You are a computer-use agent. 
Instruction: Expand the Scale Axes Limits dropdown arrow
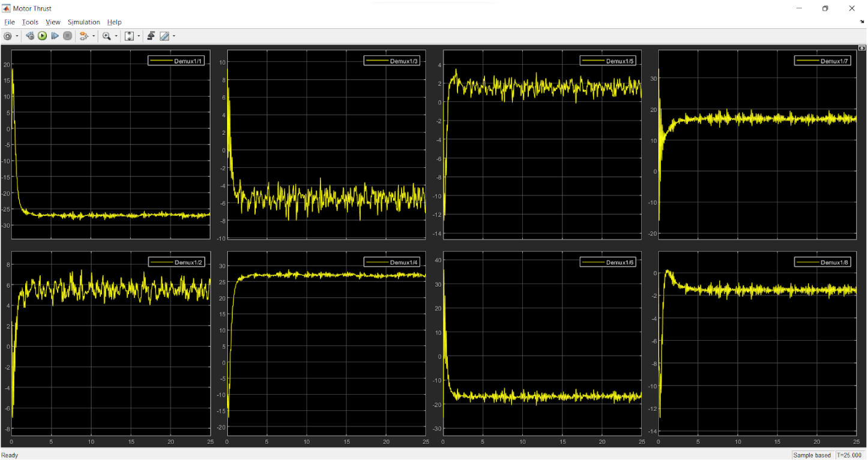(139, 36)
